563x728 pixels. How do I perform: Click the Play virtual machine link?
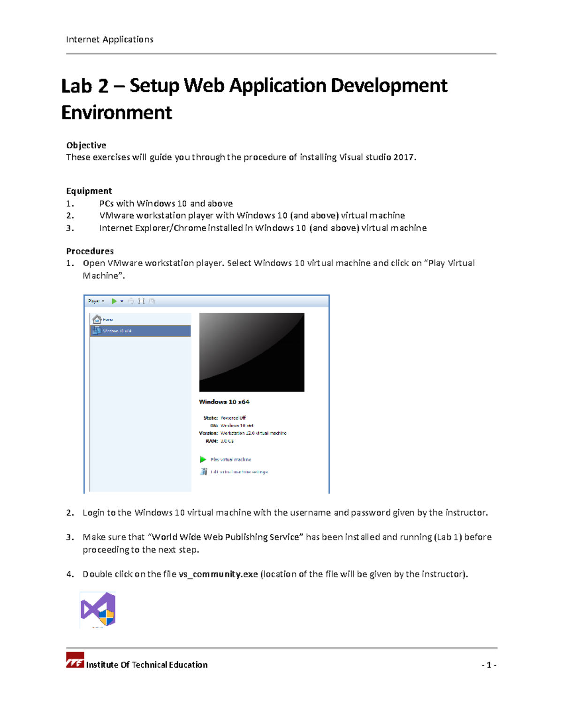231,460
